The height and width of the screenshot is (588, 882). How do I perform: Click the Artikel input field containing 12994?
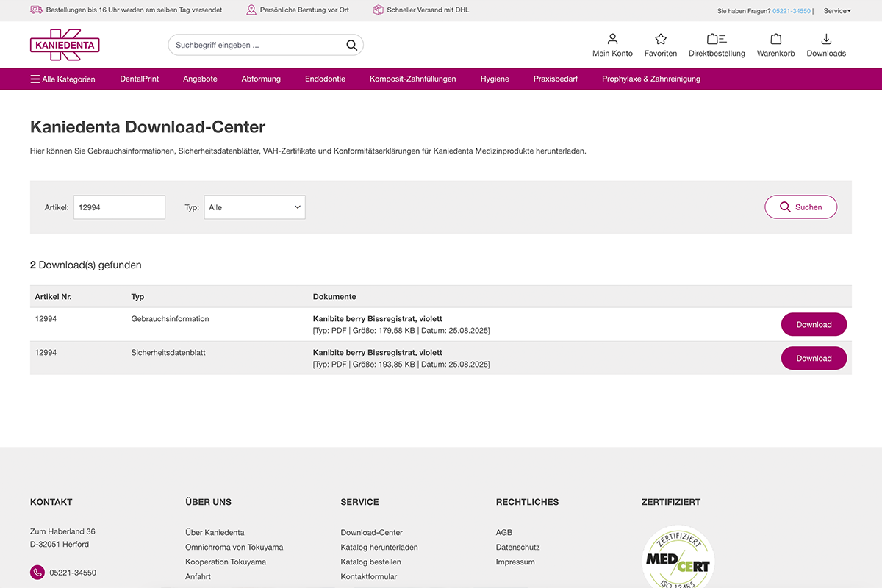[x=119, y=207]
